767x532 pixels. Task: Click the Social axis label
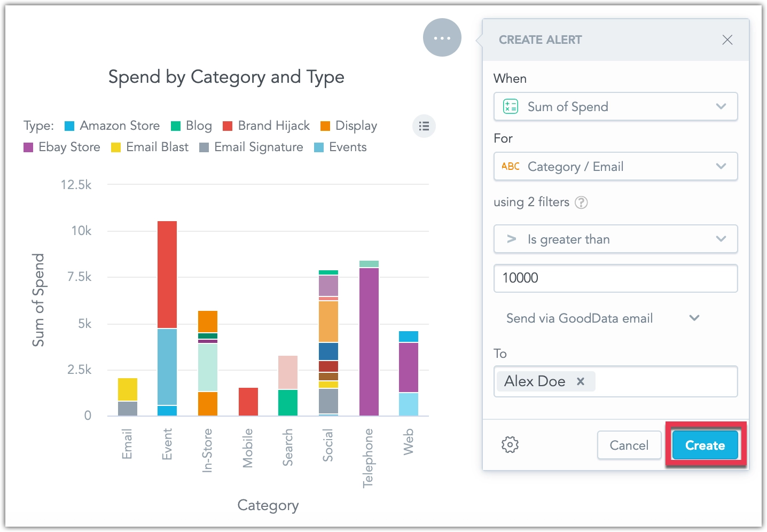[328, 445]
